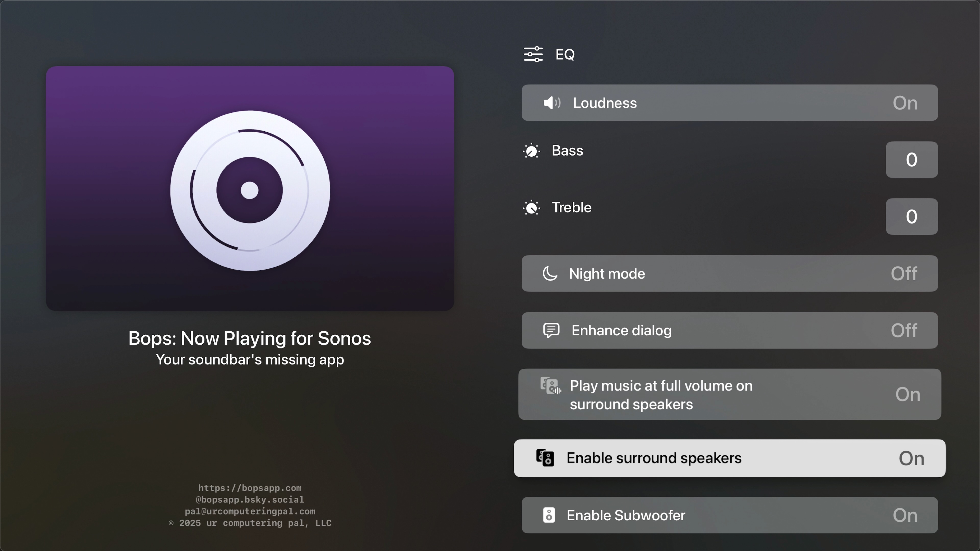Click the Treble label
The height and width of the screenshot is (551, 980).
point(572,208)
